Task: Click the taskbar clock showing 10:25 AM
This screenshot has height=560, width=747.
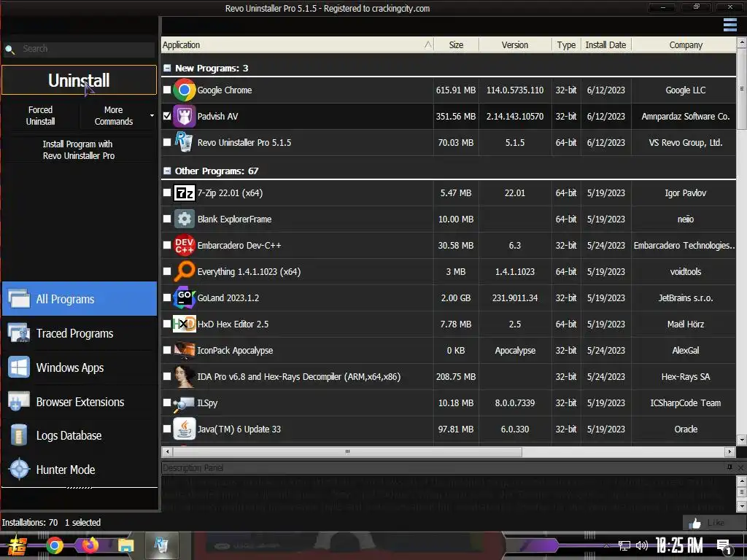Action: pyautogui.click(x=679, y=545)
